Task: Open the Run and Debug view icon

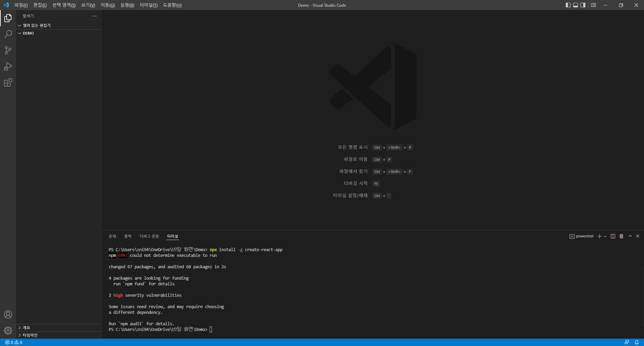Action: coord(8,66)
